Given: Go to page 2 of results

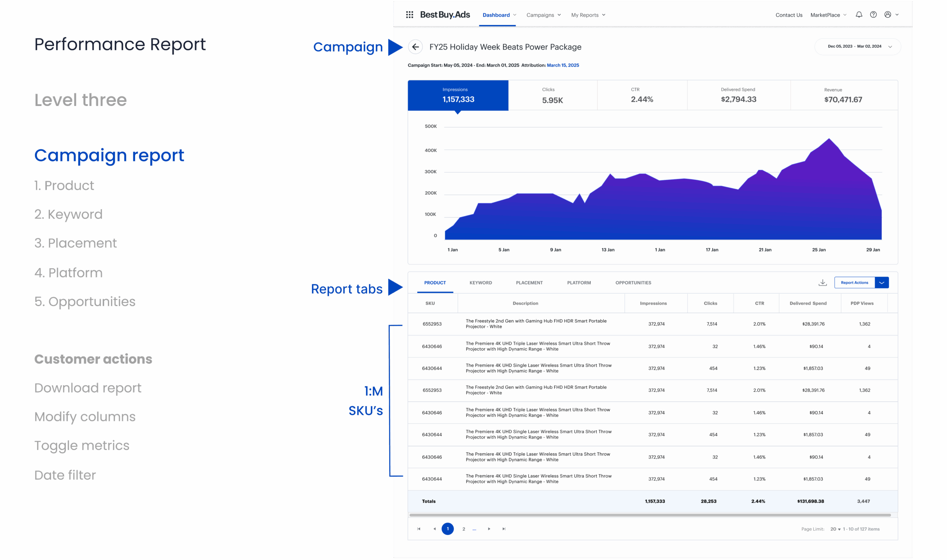Looking at the screenshot, I should pos(463,529).
